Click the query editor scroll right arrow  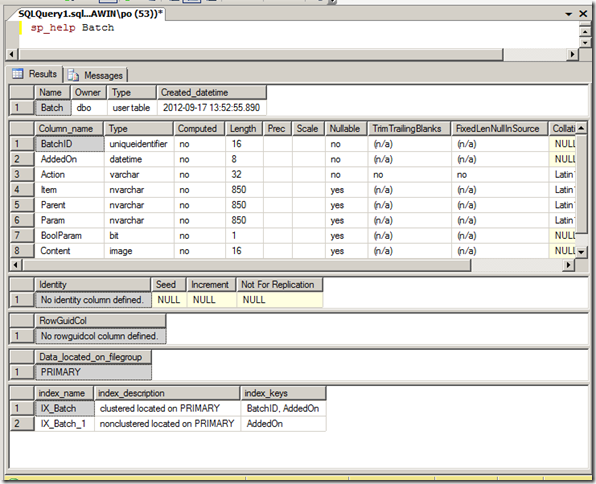click(x=572, y=54)
